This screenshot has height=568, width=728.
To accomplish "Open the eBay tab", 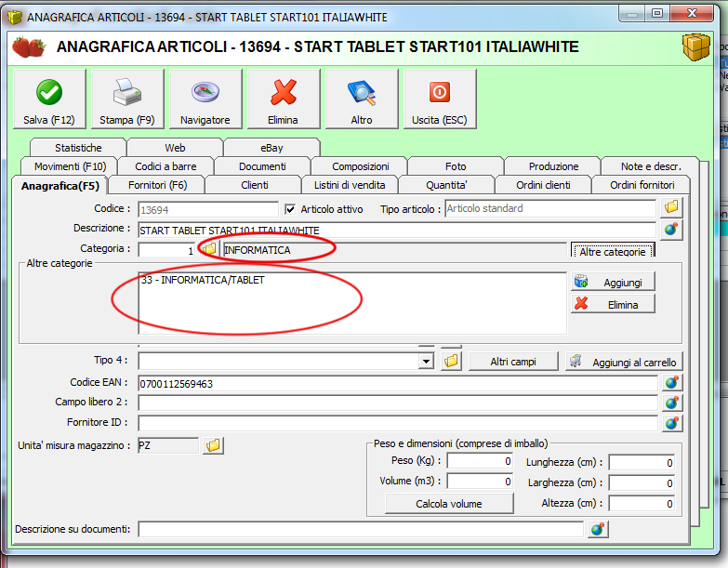I will (x=271, y=148).
